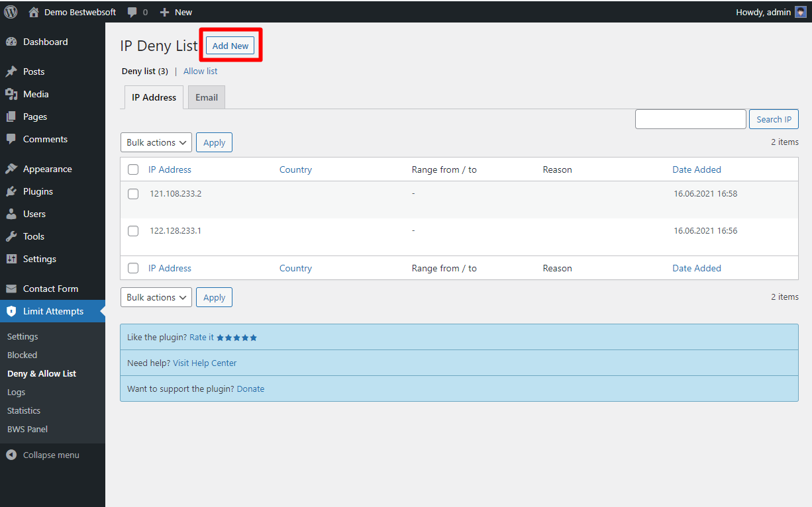Open Limit Attempts Settings submenu item
Image resolution: width=812 pixels, height=507 pixels.
[23, 336]
